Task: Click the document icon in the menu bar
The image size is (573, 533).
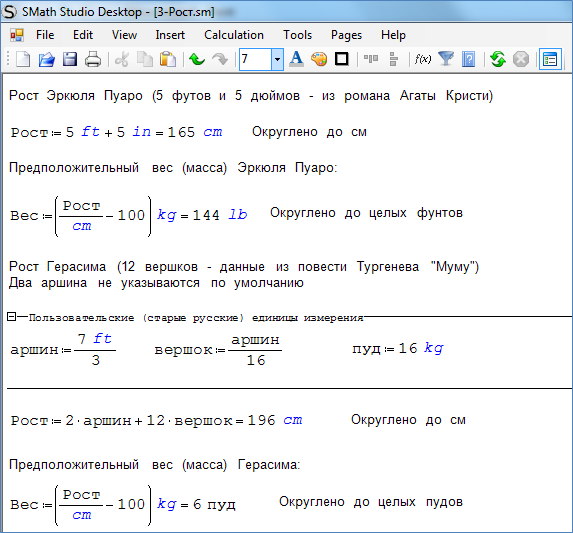Action: tap(17, 35)
